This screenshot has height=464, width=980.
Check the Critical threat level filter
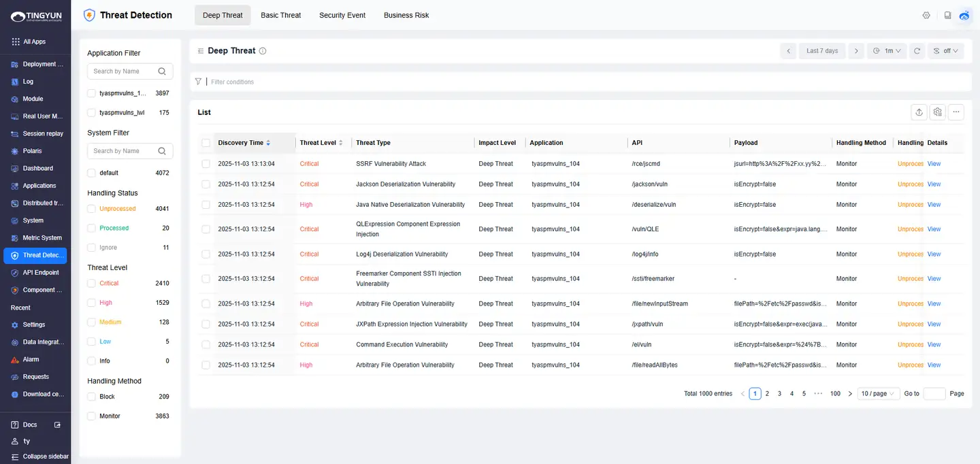(92, 284)
